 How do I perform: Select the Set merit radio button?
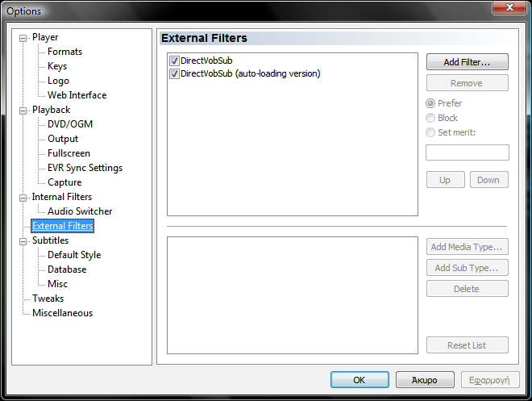tap(430, 132)
